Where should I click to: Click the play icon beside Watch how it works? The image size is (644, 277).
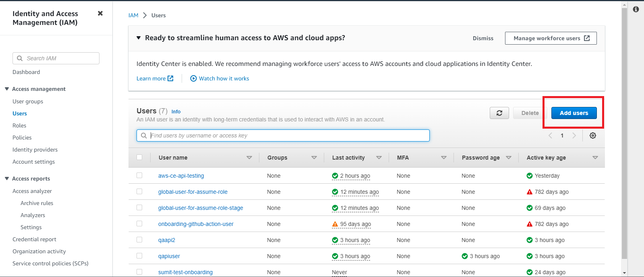pos(193,78)
